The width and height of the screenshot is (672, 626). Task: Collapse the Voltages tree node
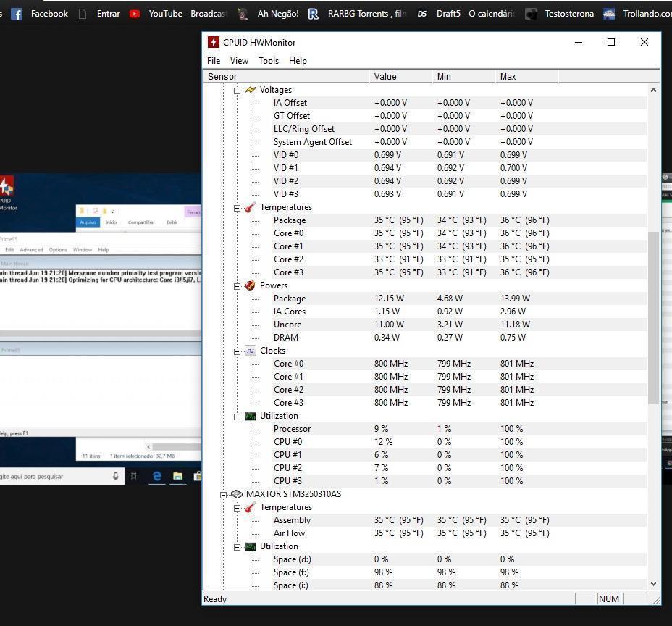[x=237, y=91]
